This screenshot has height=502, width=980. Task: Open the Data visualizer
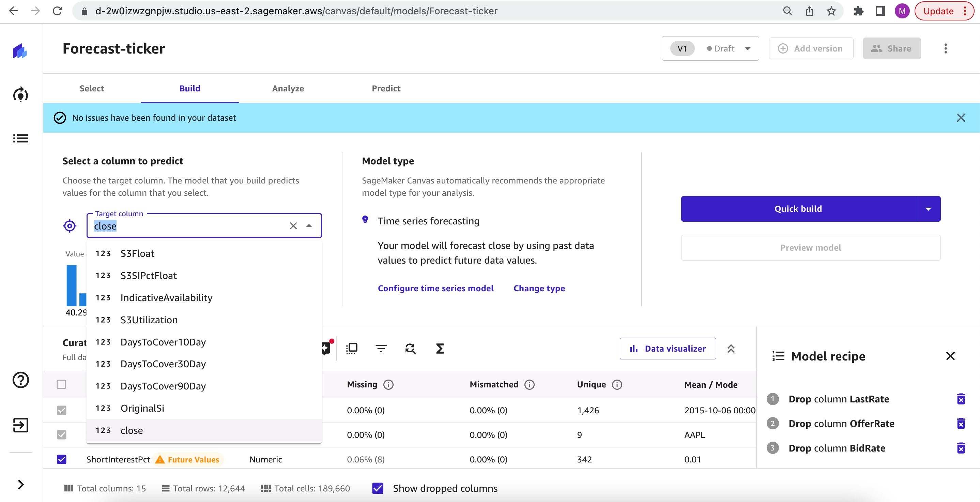(x=668, y=349)
